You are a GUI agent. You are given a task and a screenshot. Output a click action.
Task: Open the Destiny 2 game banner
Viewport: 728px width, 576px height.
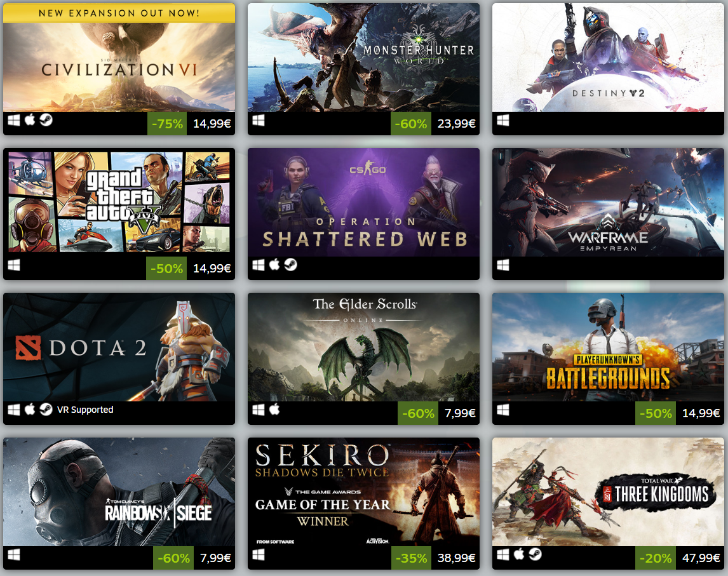[x=608, y=57]
